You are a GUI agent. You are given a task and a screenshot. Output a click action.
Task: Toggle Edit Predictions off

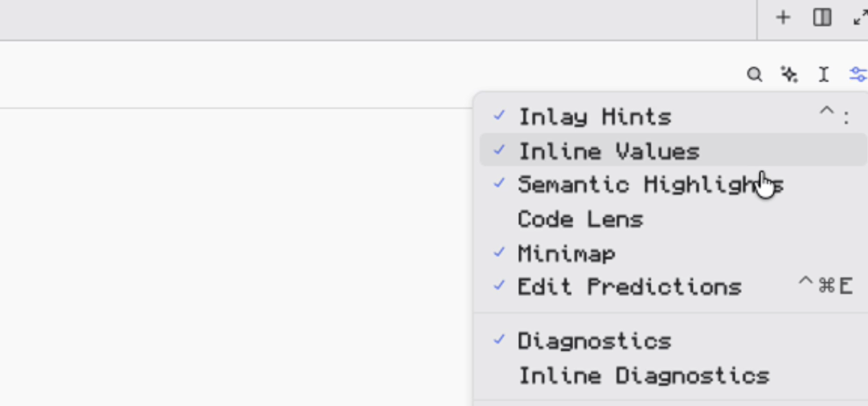click(674, 286)
